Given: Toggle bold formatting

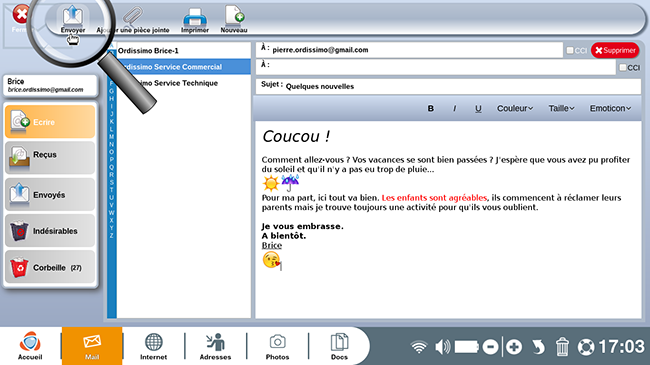Looking at the screenshot, I should pyautogui.click(x=431, y=108).
